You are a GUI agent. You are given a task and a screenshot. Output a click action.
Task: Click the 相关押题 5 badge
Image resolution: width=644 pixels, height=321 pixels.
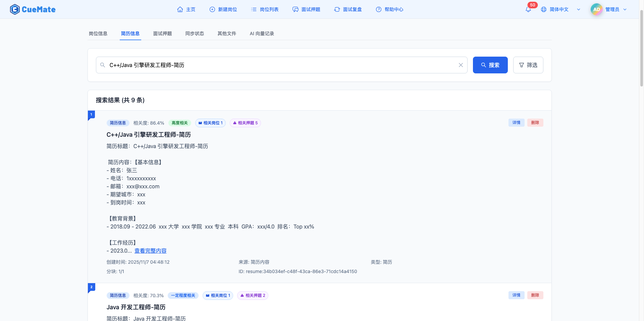point(245,123)
